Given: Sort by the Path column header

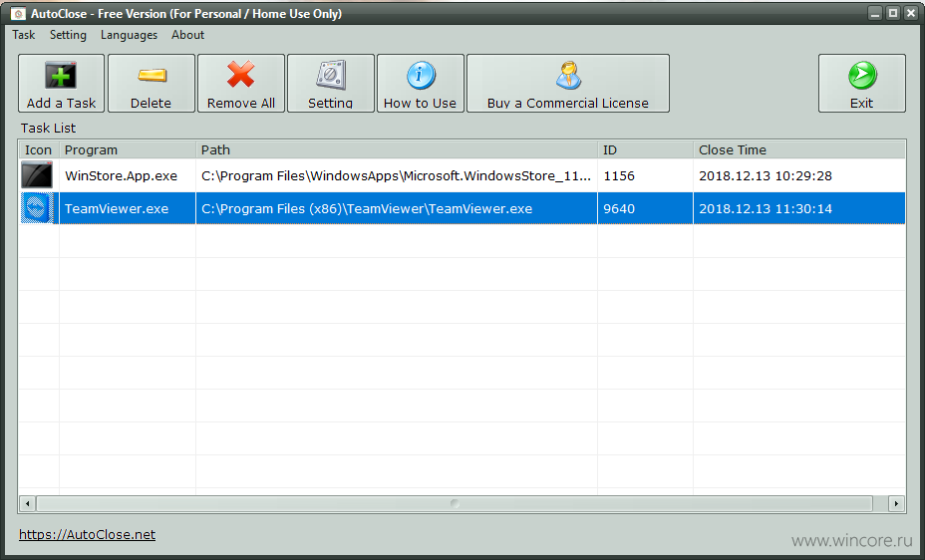Looking at the screenshot, I should click(x=397, y=149).
